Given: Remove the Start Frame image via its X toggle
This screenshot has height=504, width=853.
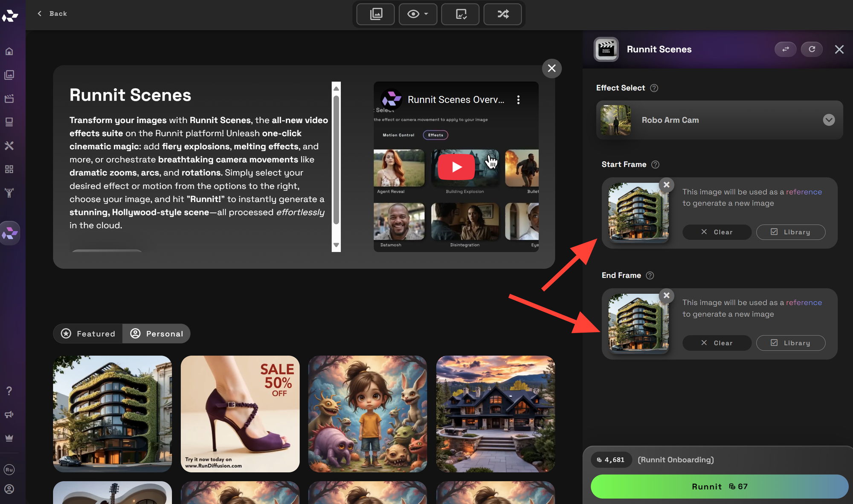Looking at the screenshot, I should click(666, 185).
